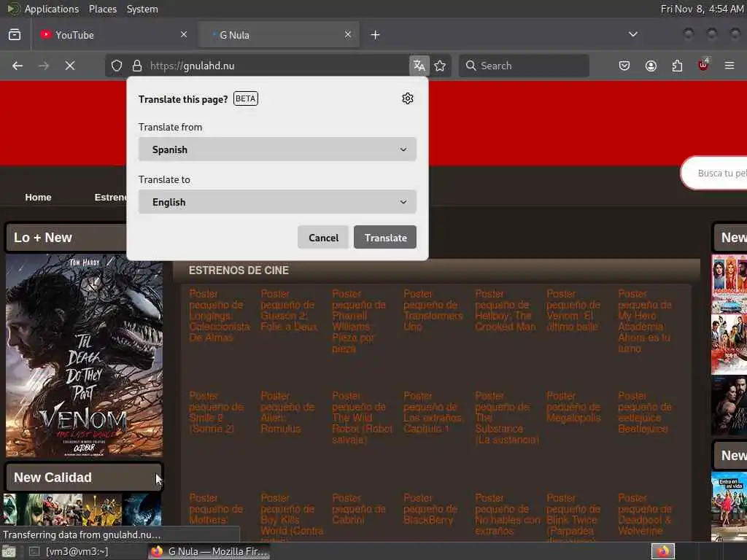
Task: Open the Transformers Uno poster link
Action: tap(433, 311)
